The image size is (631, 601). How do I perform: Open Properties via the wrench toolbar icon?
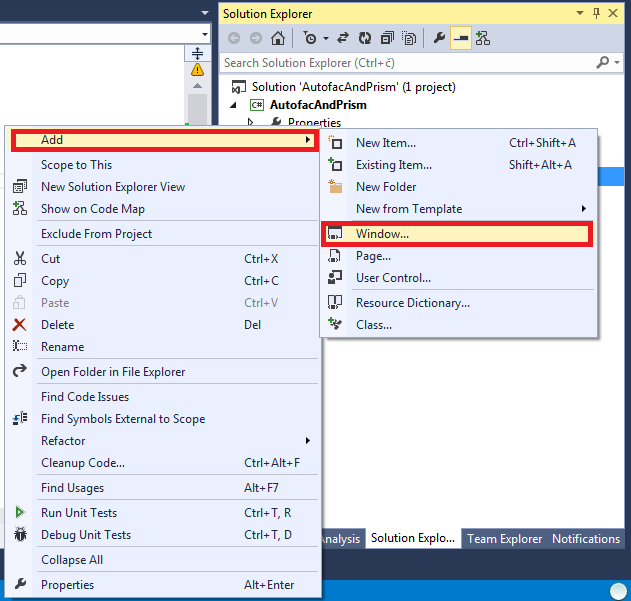(x=439, y=38)
